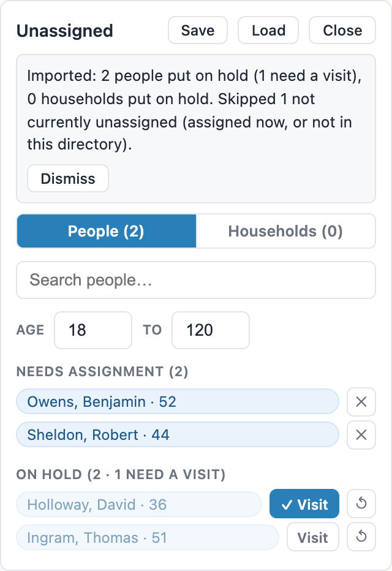Open the Households (0) tab
This screenshot has height=571, width=392.
[285, 231]
